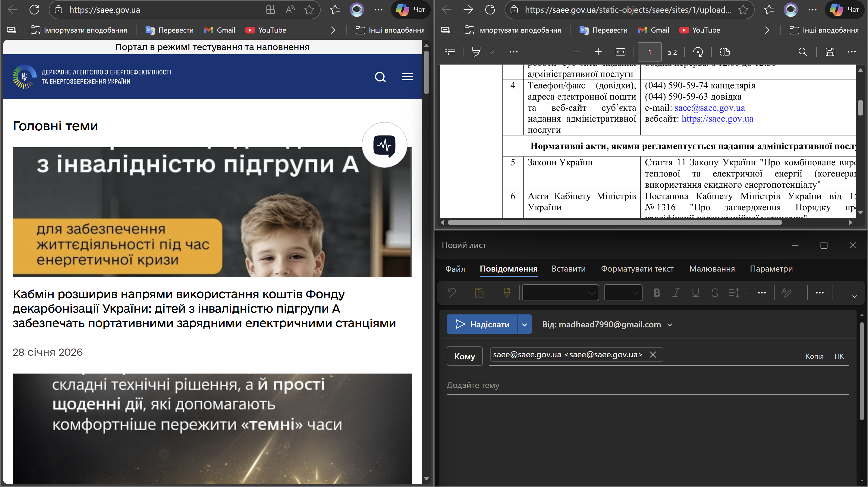The image size is (868, 487).
Task: Toggle italic formatting in the email
Action: (676, 293)
